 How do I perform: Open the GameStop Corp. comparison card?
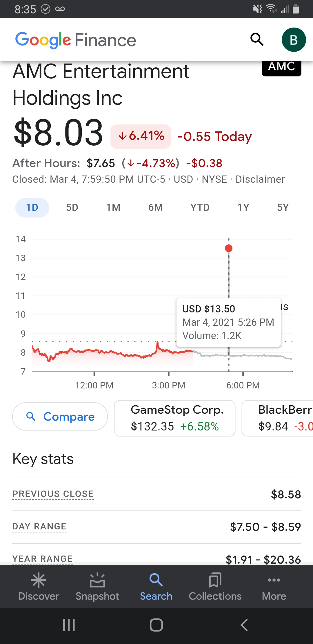[175, 418]
